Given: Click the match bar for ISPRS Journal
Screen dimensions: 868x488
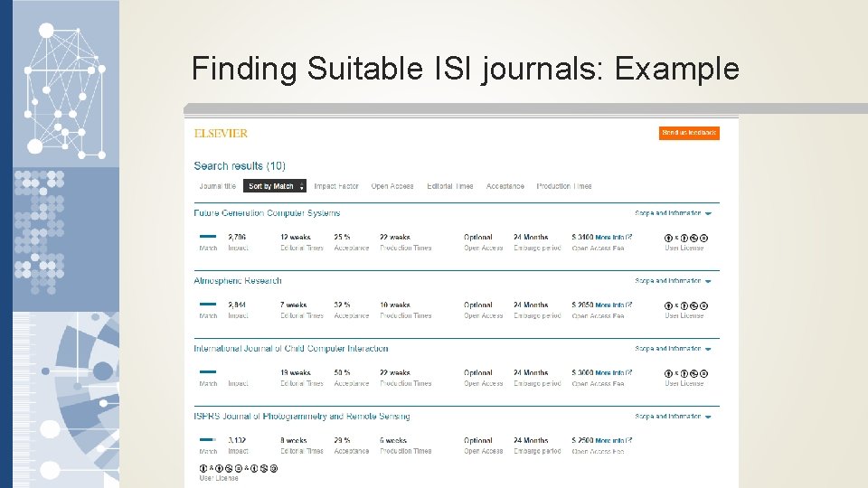Looking at the screenshot, I should (x=208, y=440).
